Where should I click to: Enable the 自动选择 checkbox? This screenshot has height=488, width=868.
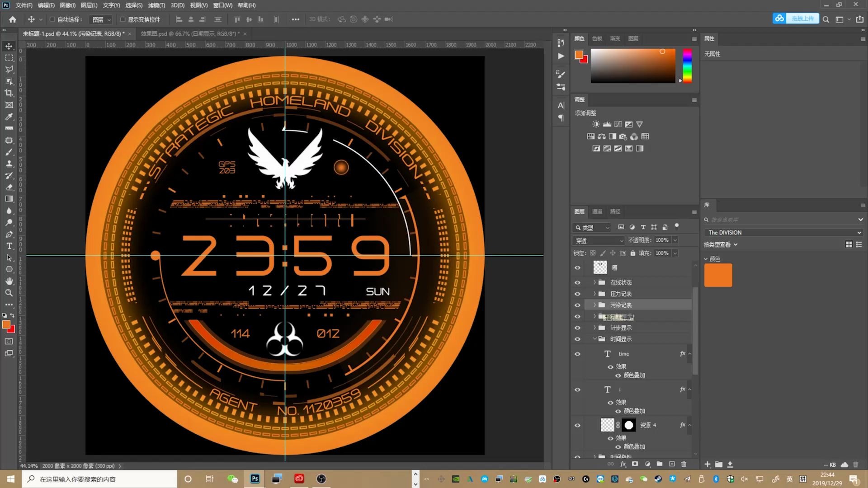tap(52, 19)
